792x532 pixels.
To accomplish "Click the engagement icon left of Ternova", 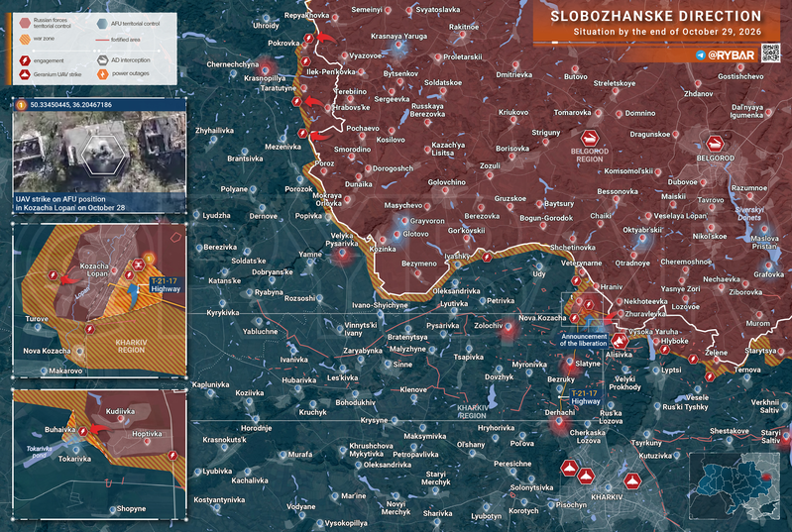I will click(710, 376).
